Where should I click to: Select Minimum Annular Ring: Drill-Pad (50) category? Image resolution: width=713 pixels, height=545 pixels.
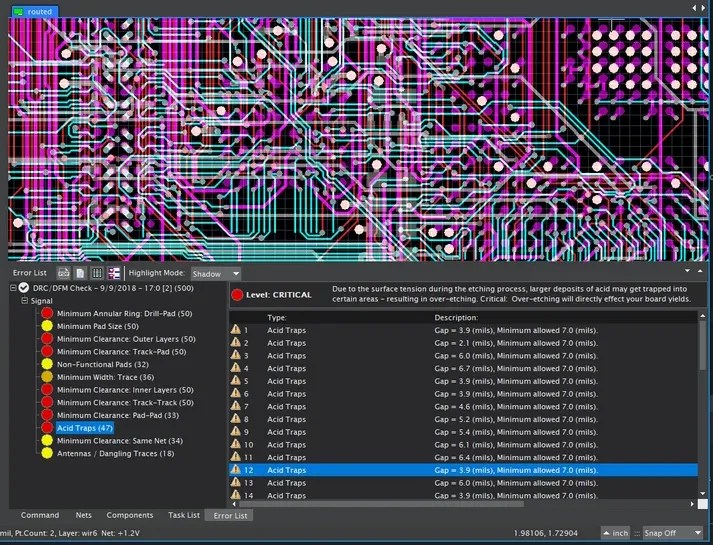pyautogui.click(x=125, y=313)
